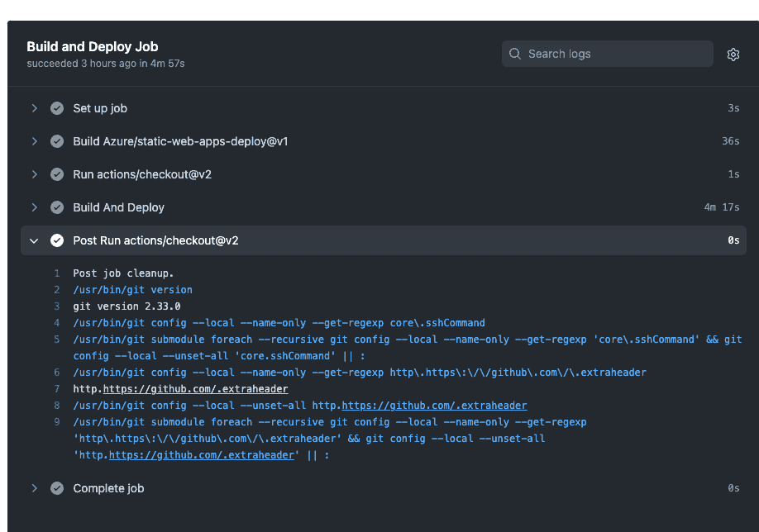Expand the Complete job chevron

coord(35,488)
